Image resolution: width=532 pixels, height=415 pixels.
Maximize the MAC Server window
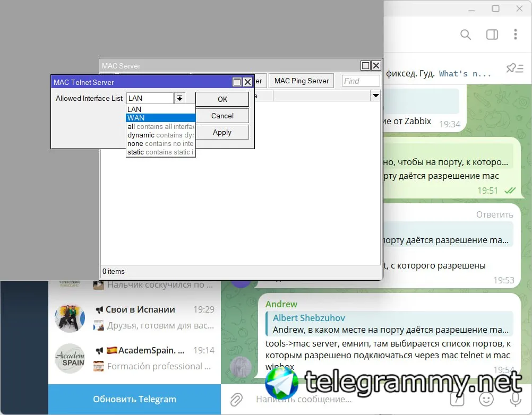365,65
